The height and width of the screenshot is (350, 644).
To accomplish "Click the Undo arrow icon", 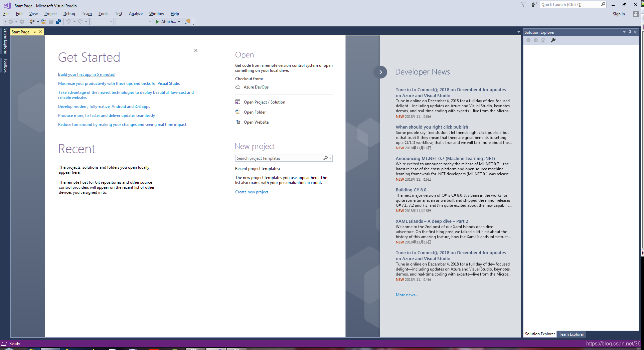I will tap(68, 22).
